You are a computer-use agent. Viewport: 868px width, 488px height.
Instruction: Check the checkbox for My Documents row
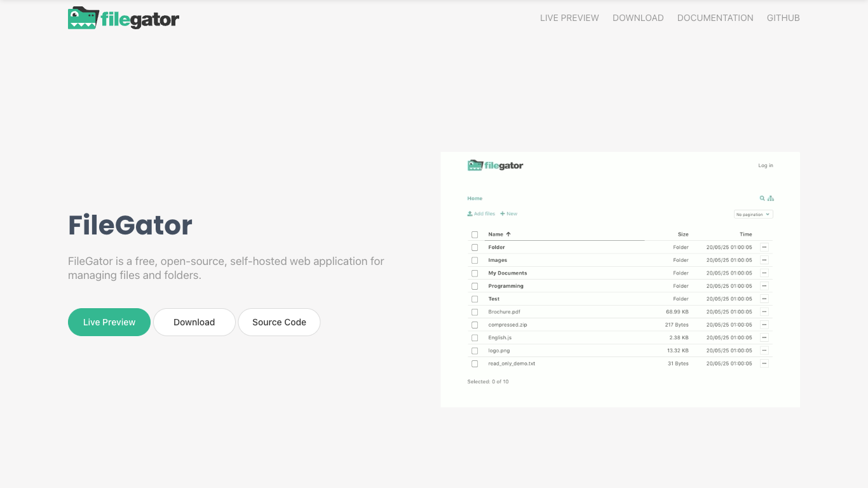point(475,273)
